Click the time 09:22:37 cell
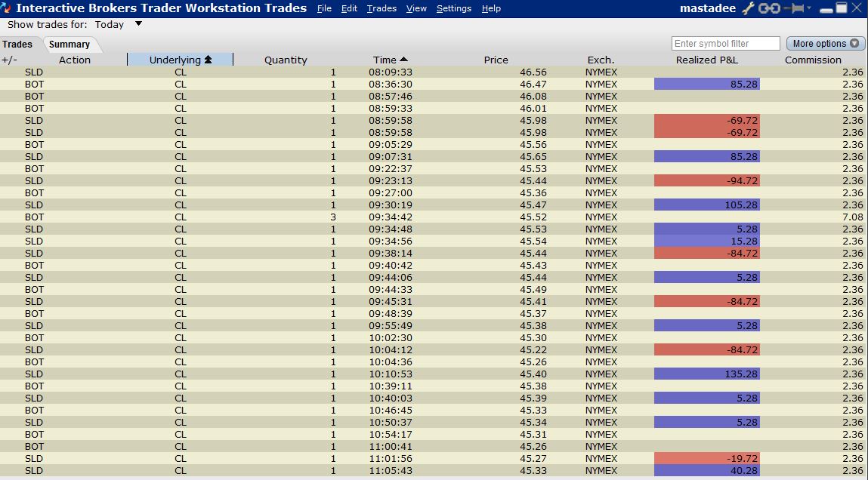The height and width of the screenshot is (480, 868). click(x=391, y=168)
